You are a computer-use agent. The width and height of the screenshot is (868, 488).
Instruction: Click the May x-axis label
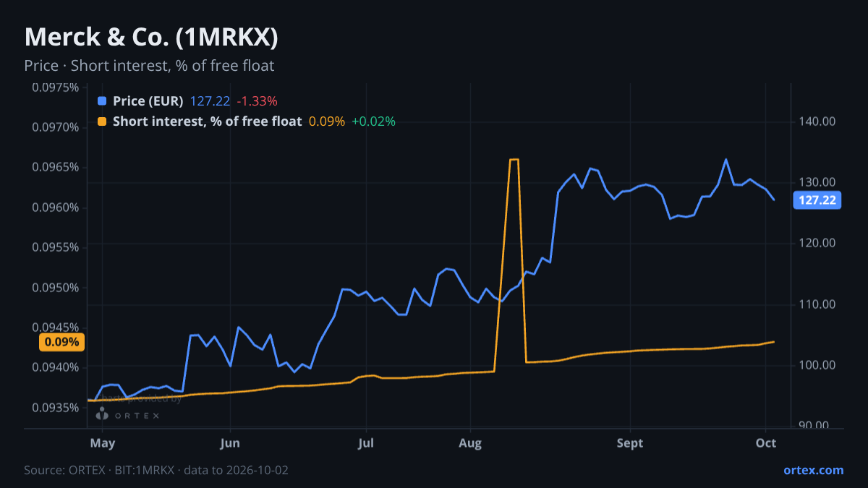point(103,442)
